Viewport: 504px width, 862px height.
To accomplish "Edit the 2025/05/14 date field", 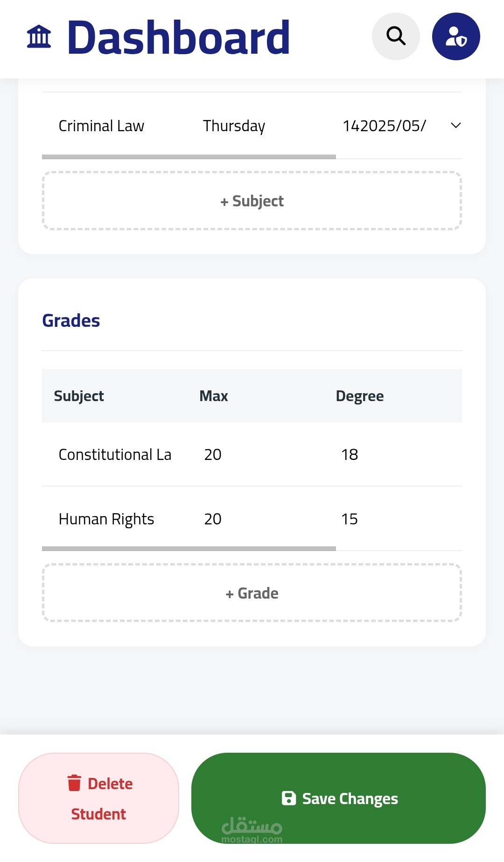I will [384, 126].
